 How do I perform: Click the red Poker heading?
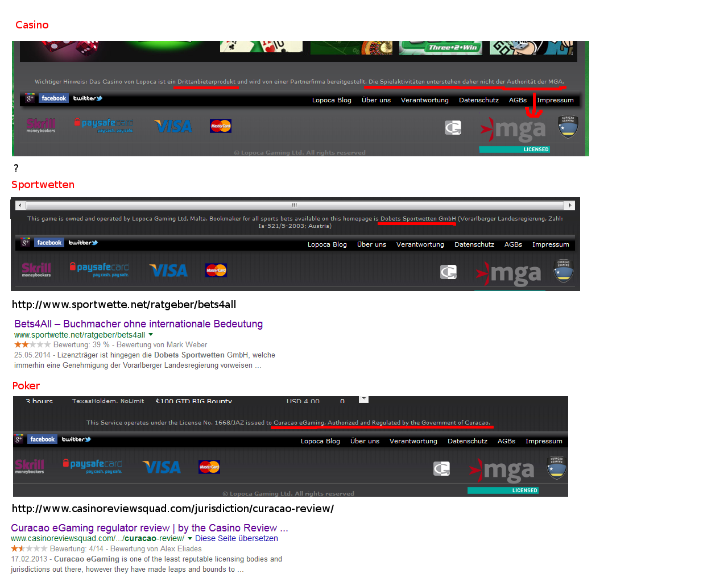(x=26, y=386)
